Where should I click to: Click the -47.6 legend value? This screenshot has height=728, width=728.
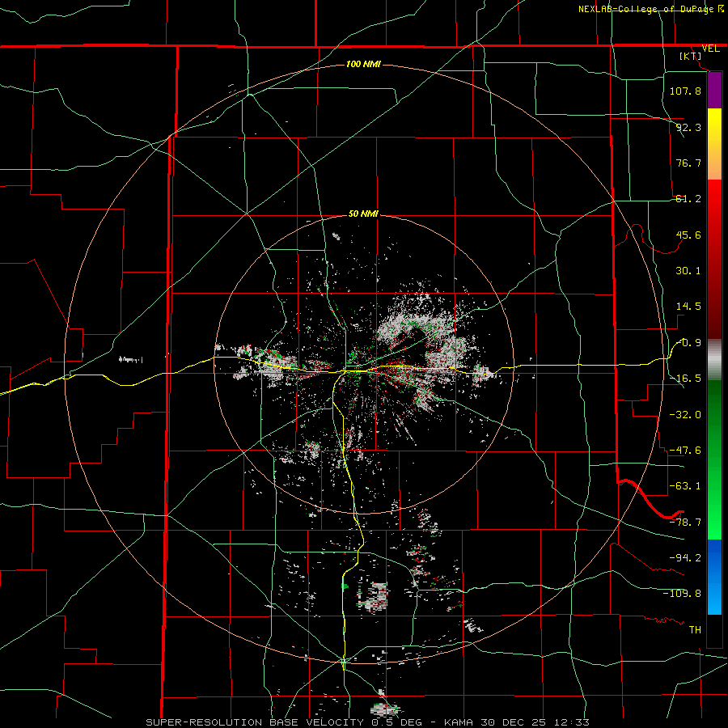[x=685, y=451]
